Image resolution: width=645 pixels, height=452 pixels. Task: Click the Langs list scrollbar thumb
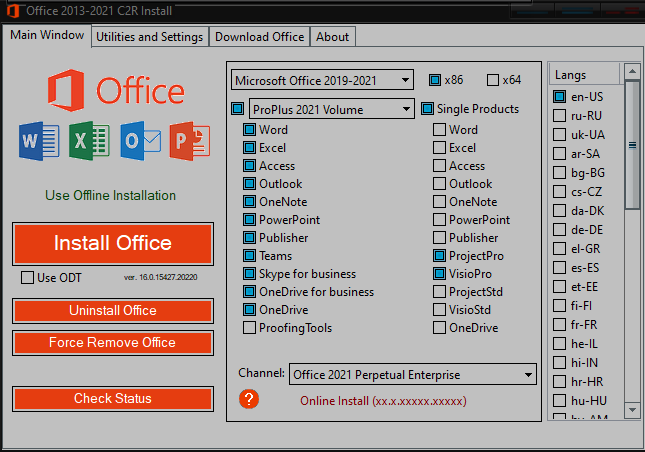pyautogui.click(x=632, y=145)
